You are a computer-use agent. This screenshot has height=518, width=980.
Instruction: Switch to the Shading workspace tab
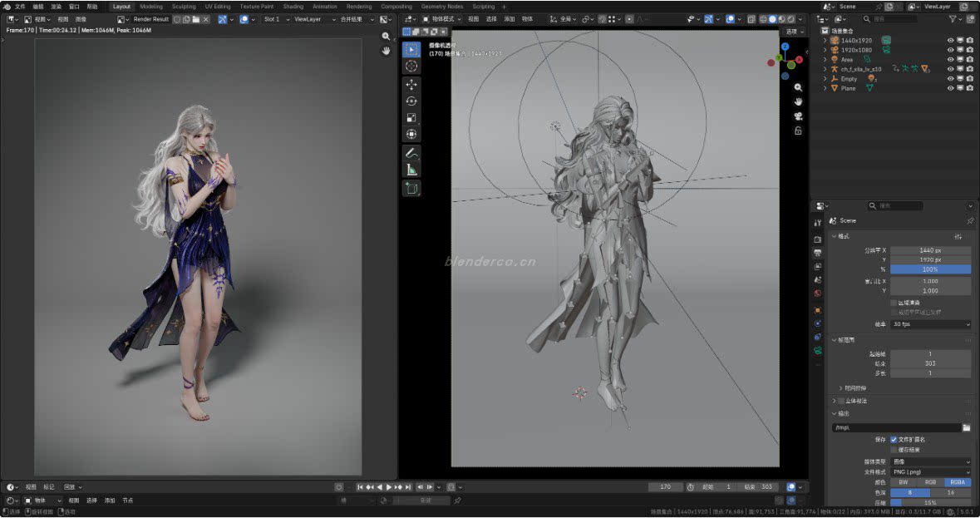(293, 7)
